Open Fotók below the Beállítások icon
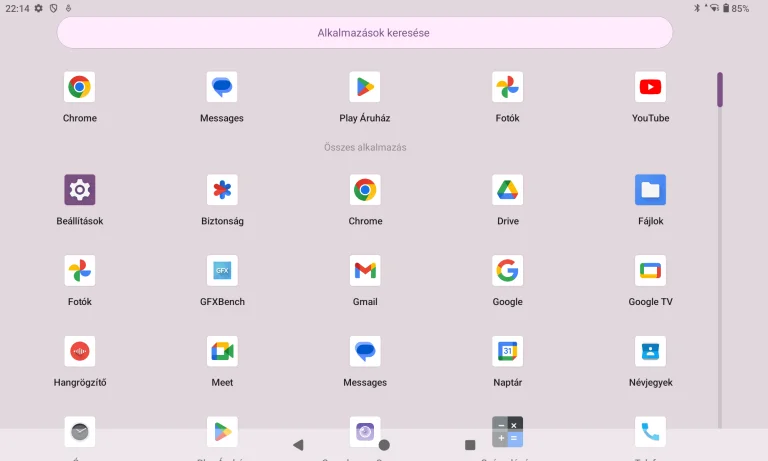Screen dimensions: 768x461 [x=79, y=270]
